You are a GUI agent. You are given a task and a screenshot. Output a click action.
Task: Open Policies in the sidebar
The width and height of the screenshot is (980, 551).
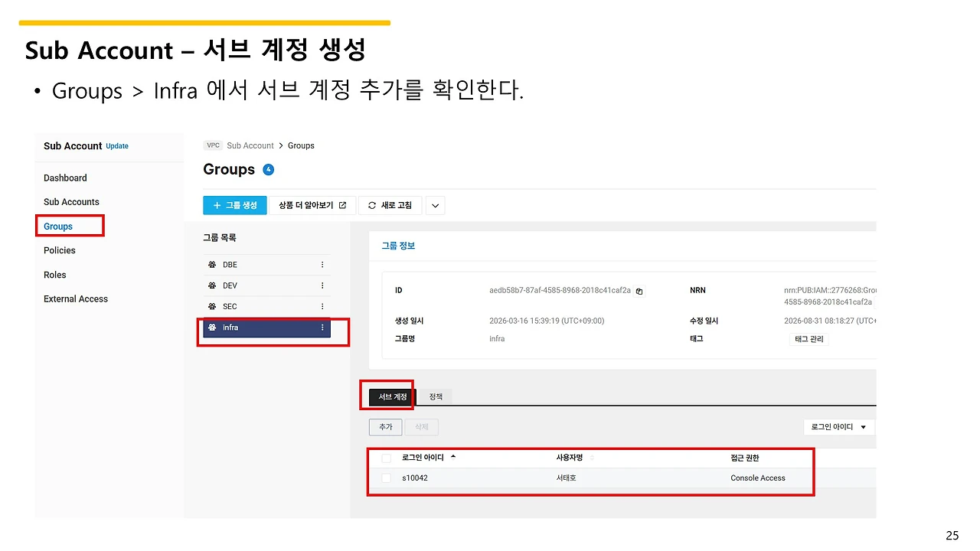click(x=60, y=250)
